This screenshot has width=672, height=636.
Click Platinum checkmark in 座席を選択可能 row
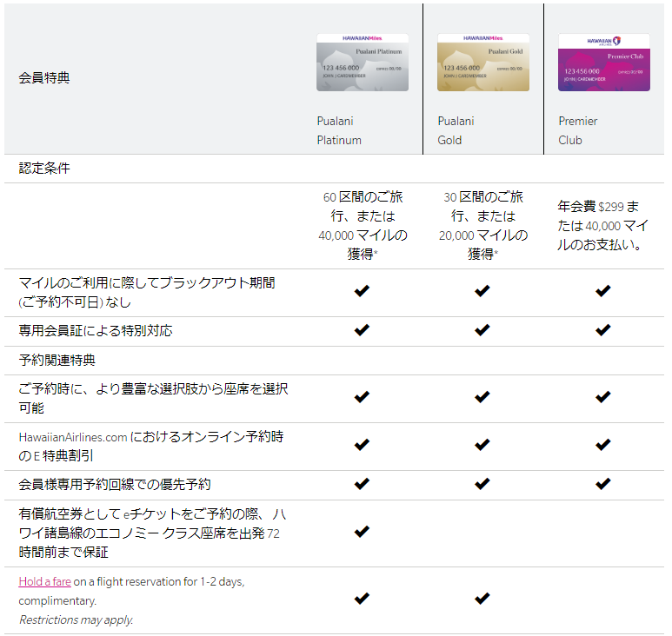click(362, 396)
